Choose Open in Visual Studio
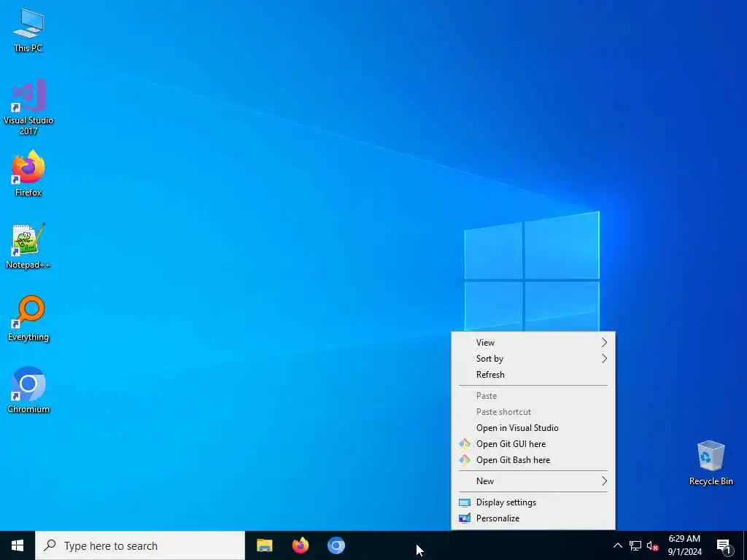This screenshot has height=560, width=747. (x=533, y=427)
